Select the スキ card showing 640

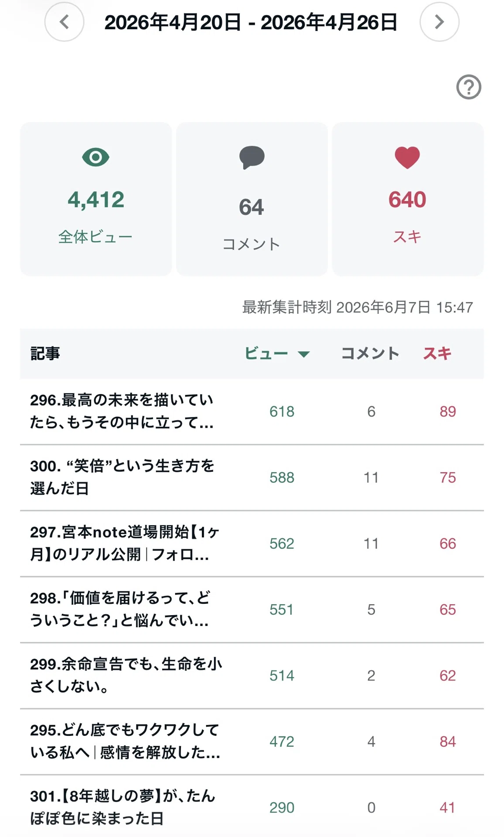408,199
